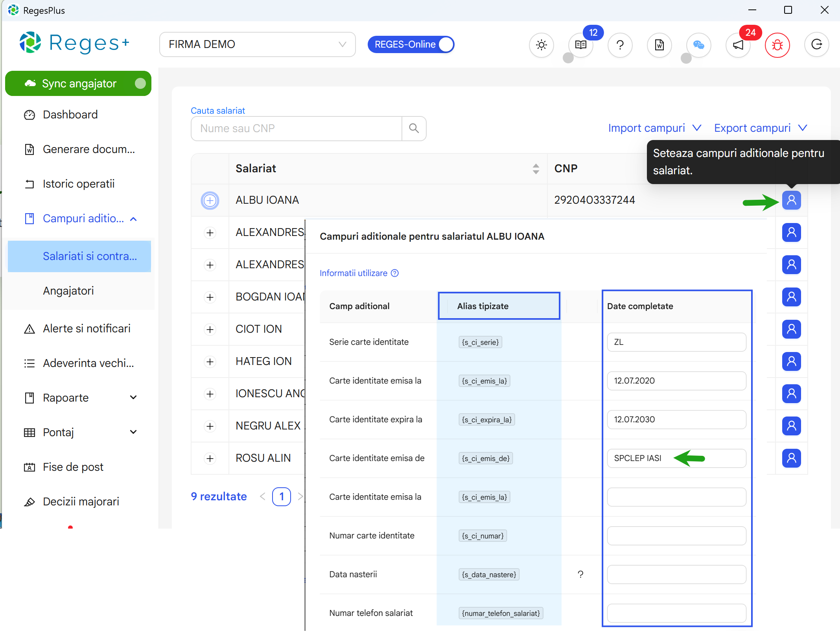Select Angajatori in the sidebar
Screen dimensions: 840x634
pyautogui.click(x=68, y=291)
